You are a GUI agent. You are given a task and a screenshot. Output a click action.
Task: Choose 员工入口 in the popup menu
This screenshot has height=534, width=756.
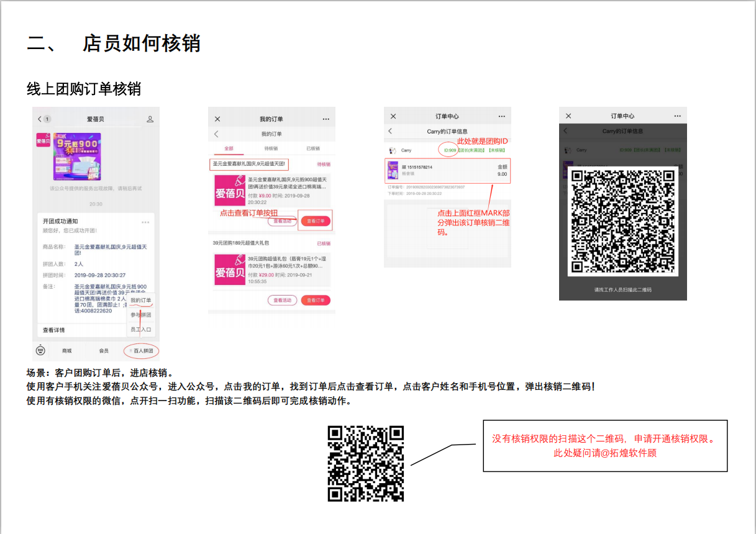click(141, 330)
